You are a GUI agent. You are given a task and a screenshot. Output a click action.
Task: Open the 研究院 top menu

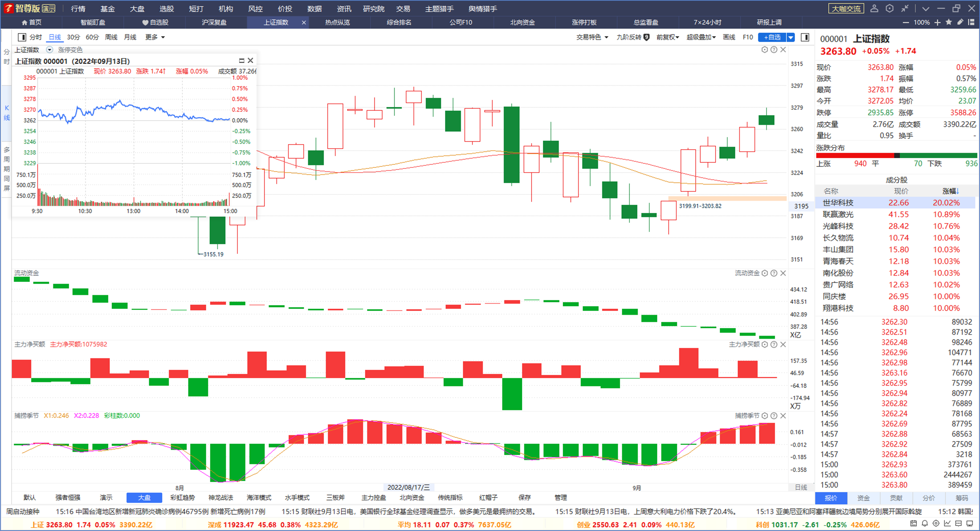click(374, 8)
